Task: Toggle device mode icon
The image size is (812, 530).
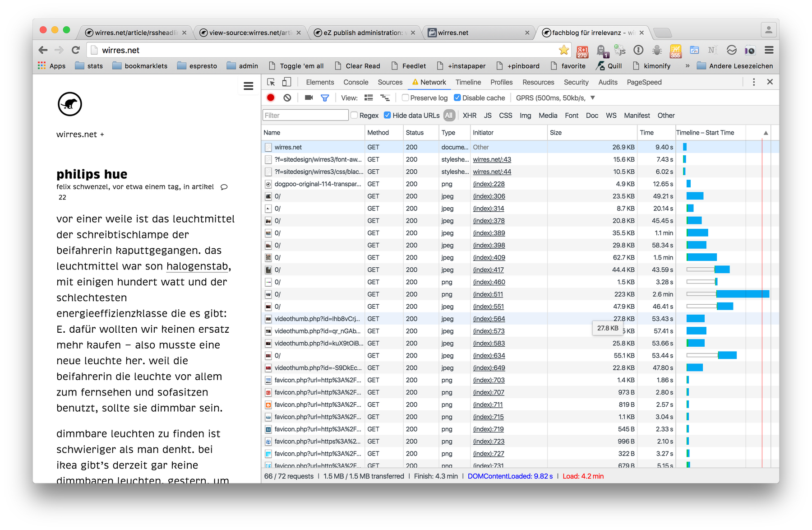Action: (286, 82)
